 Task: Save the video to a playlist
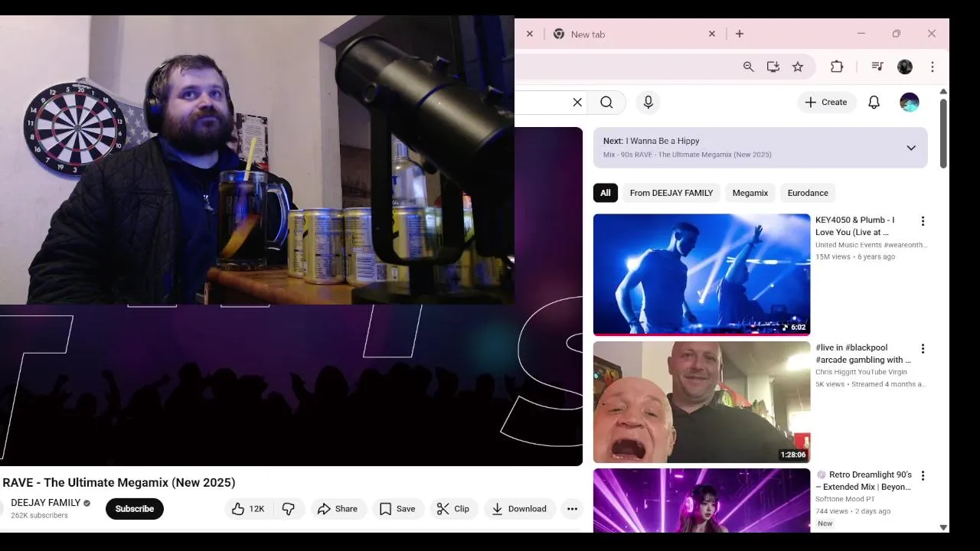tap(398, 509)
